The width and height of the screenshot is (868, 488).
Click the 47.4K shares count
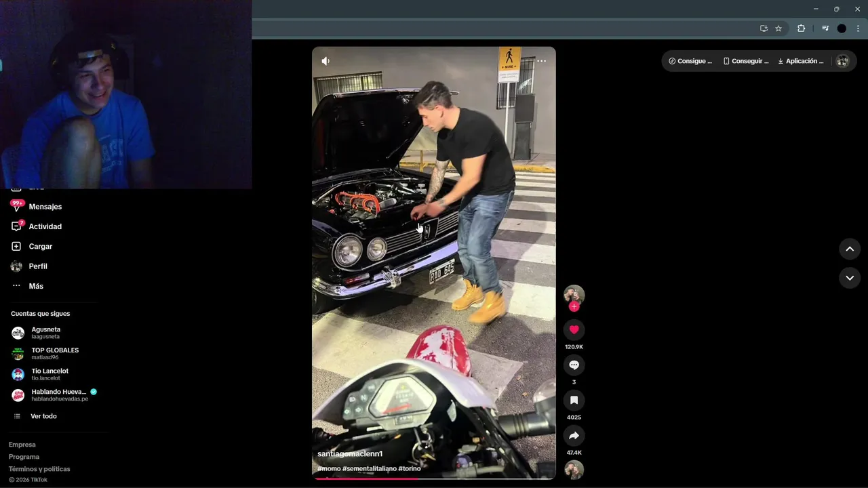[x=574, y=453]
